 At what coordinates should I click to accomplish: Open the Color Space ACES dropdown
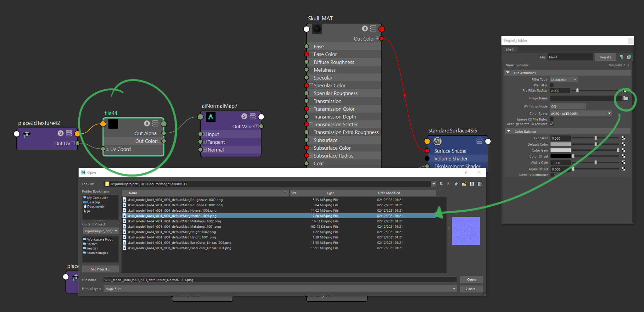[x=609, y=113]
